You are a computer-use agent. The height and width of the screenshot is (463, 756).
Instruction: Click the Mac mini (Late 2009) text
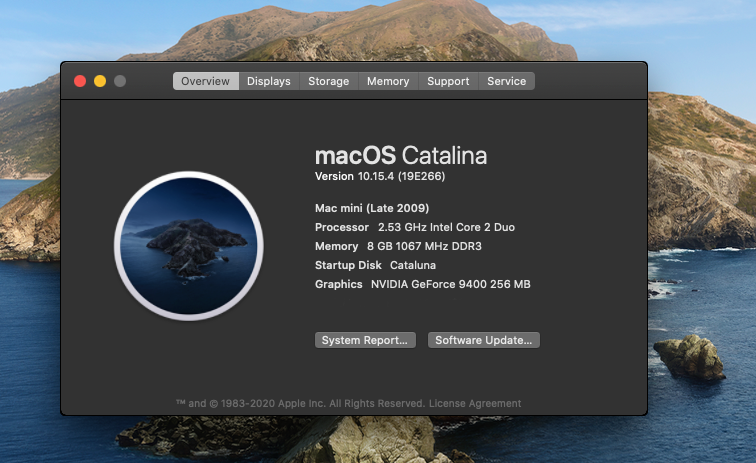tap(372, 208)
